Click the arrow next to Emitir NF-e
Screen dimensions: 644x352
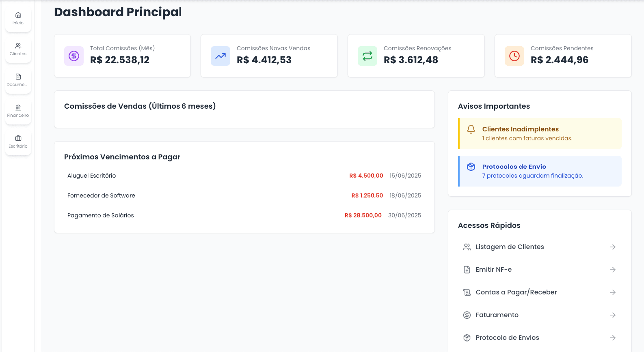613,270
